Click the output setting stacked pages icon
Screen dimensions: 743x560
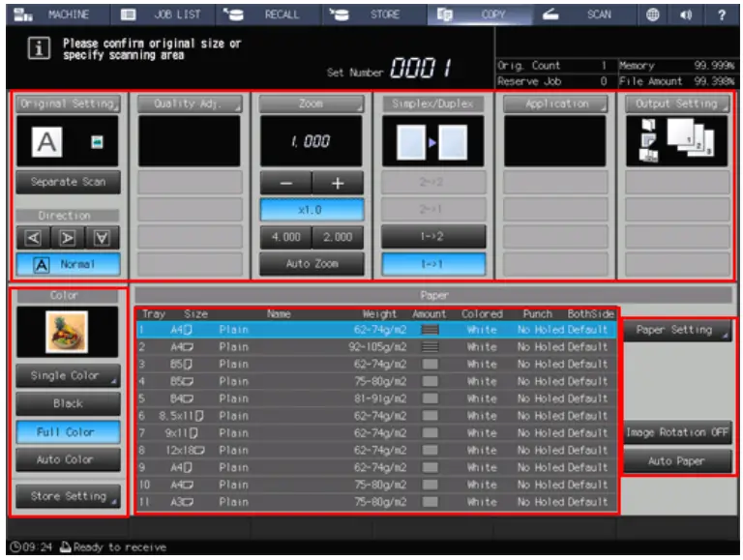click(x=691, y=137)
